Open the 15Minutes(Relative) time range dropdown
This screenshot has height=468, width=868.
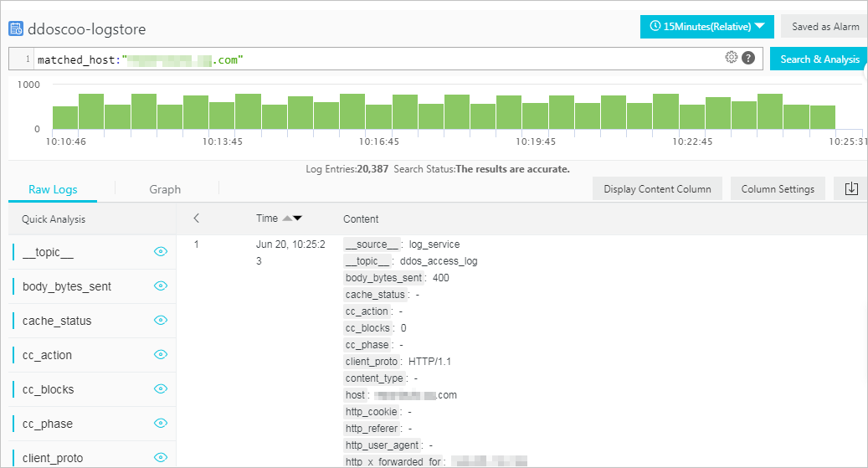pyautogui.click(x=707, y=27)
